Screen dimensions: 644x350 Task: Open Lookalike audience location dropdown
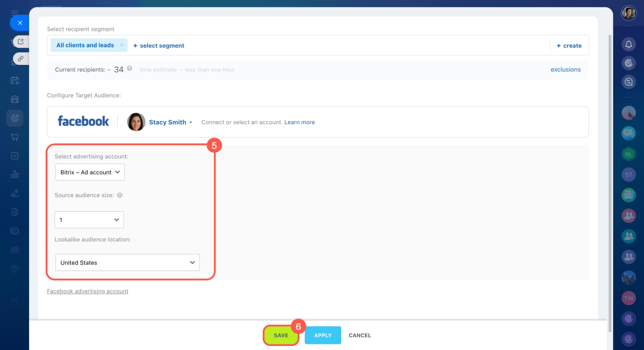(127, 262)
